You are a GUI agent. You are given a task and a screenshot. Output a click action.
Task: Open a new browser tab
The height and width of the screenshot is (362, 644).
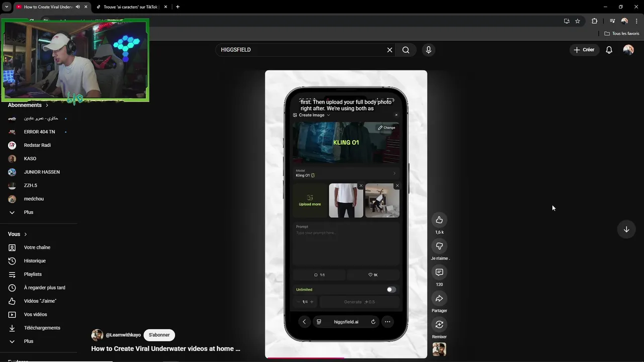178,7
